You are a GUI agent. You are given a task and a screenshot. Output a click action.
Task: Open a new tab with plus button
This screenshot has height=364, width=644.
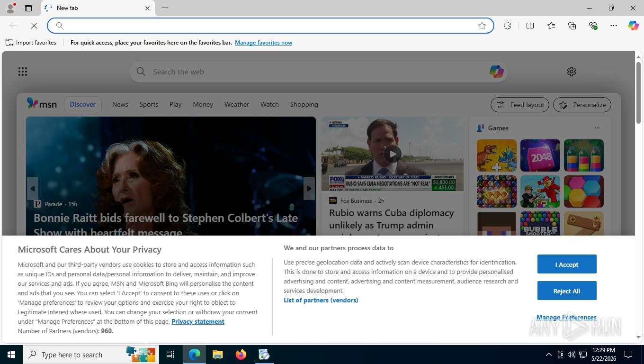(x=165, y=8)
